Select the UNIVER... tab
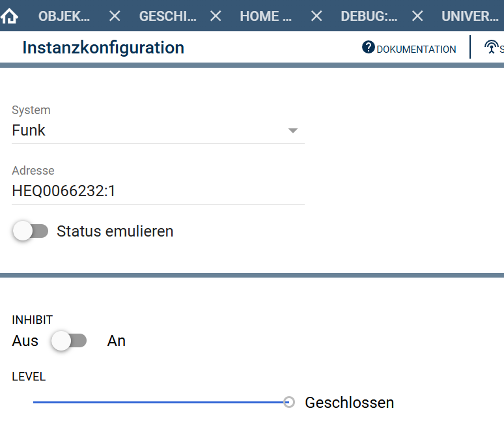 [470, 16]
